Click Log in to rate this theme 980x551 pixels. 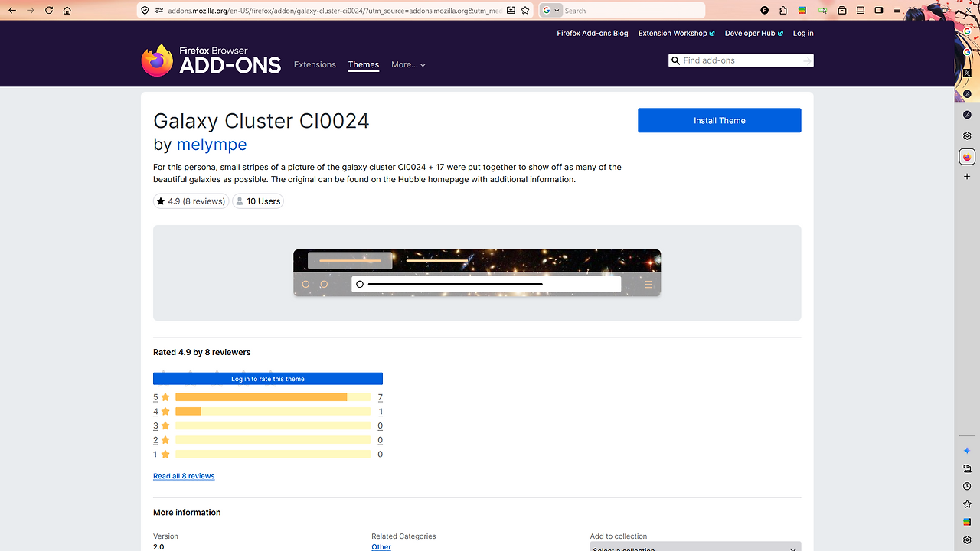[x=268, y=379]
